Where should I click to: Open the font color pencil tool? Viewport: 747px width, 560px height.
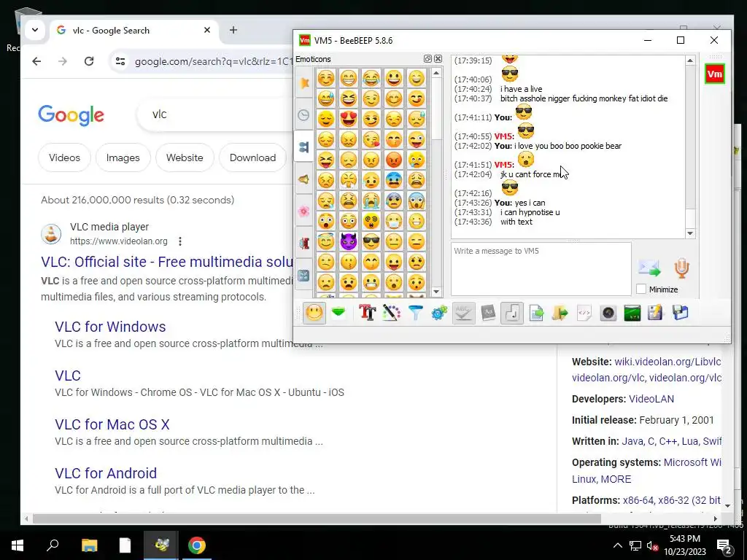[x=392, y=313]
